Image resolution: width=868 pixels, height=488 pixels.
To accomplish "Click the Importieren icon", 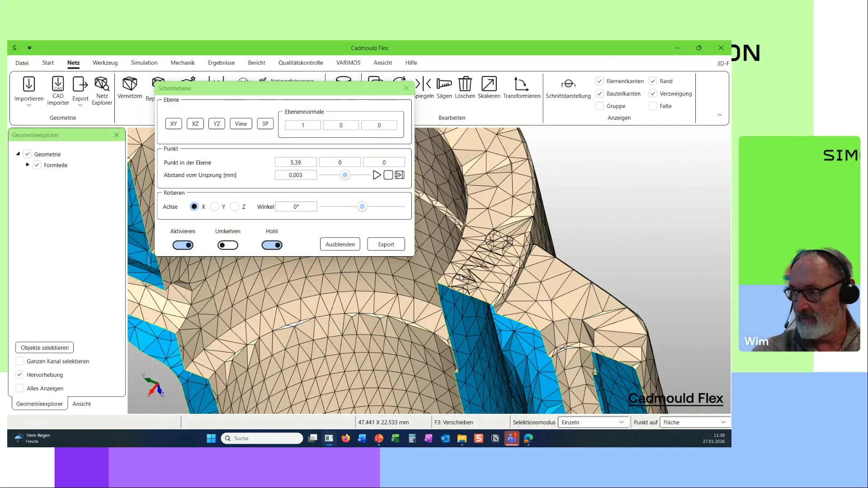I will [29, 84].
